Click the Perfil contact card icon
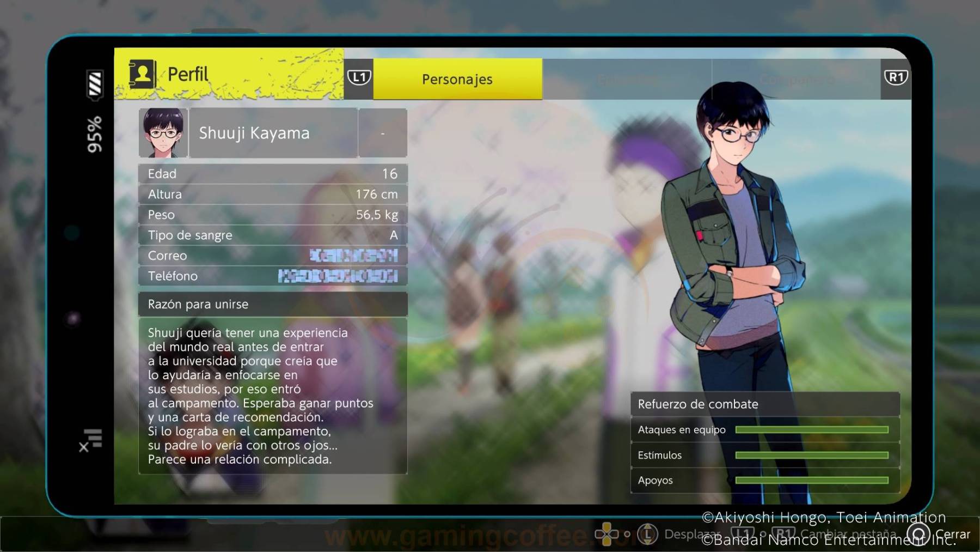 coord(142,74)
